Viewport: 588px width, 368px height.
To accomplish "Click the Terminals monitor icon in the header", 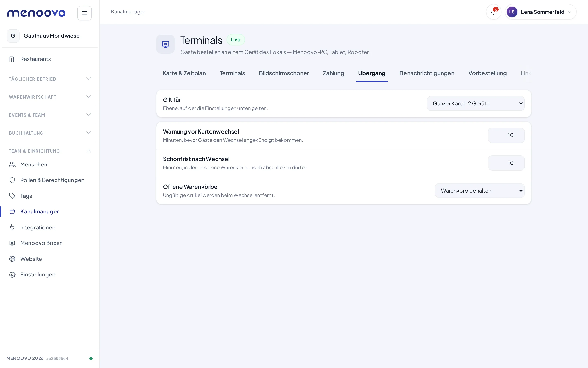I will click(165, 44).
